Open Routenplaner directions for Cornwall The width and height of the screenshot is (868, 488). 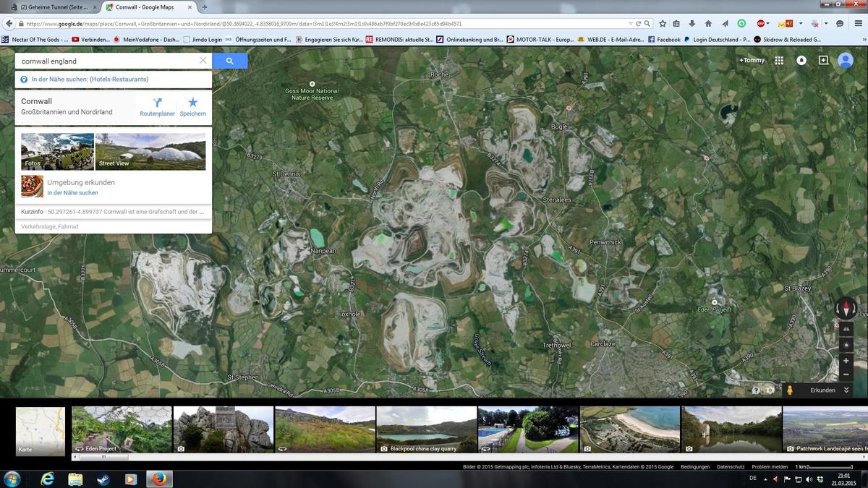click(157, 106)
